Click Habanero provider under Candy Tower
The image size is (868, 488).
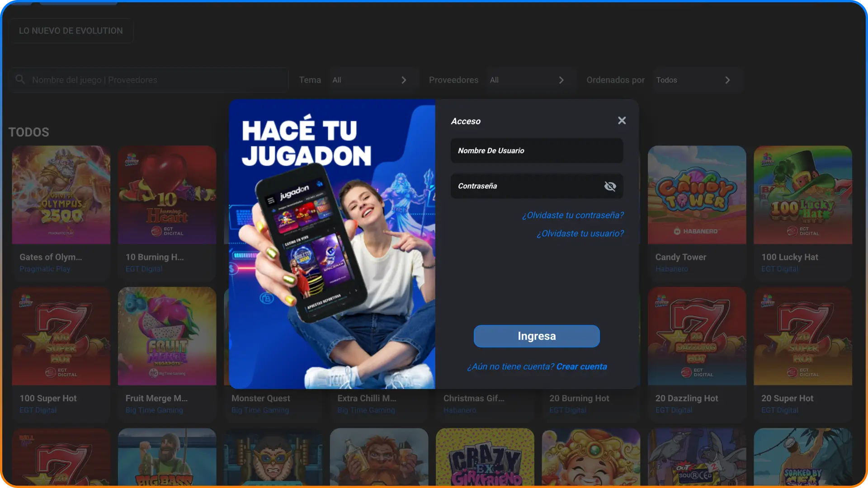tap(671, 269)
